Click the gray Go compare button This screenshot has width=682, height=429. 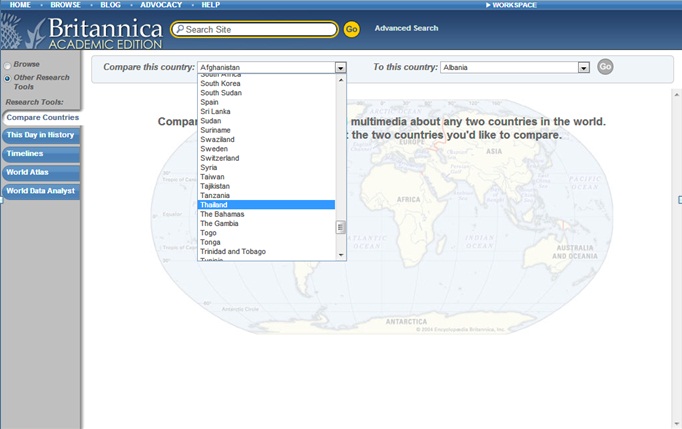(605, 67)
